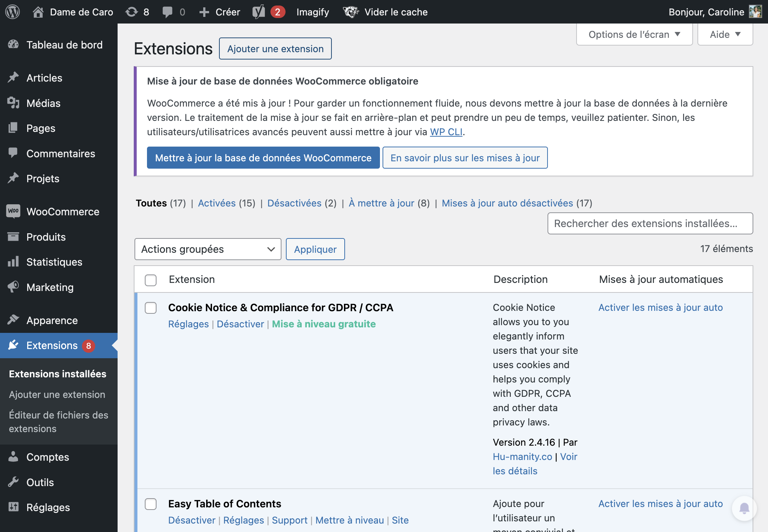Check the Cookie Notice & Compliance checkbox

[151, 308]
